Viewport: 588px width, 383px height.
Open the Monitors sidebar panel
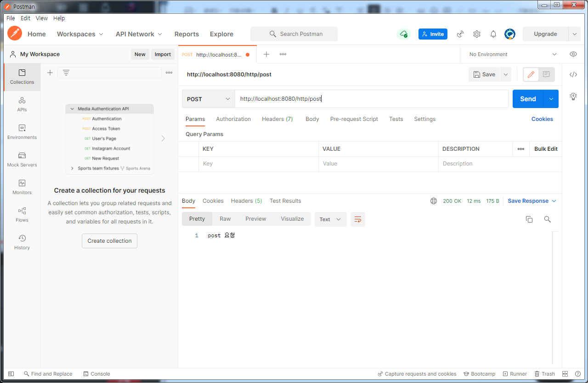(x=22, y=187)
